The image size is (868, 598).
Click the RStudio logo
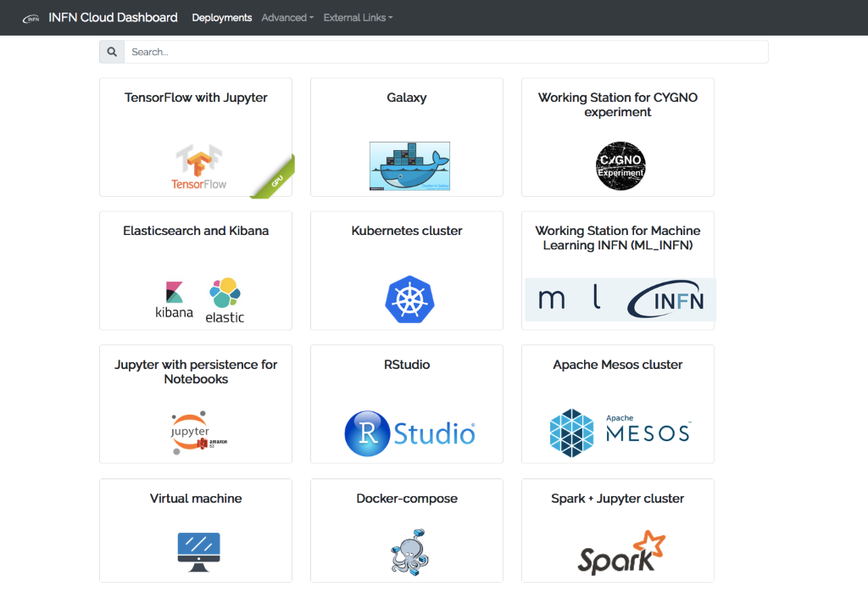pos(409,433)
